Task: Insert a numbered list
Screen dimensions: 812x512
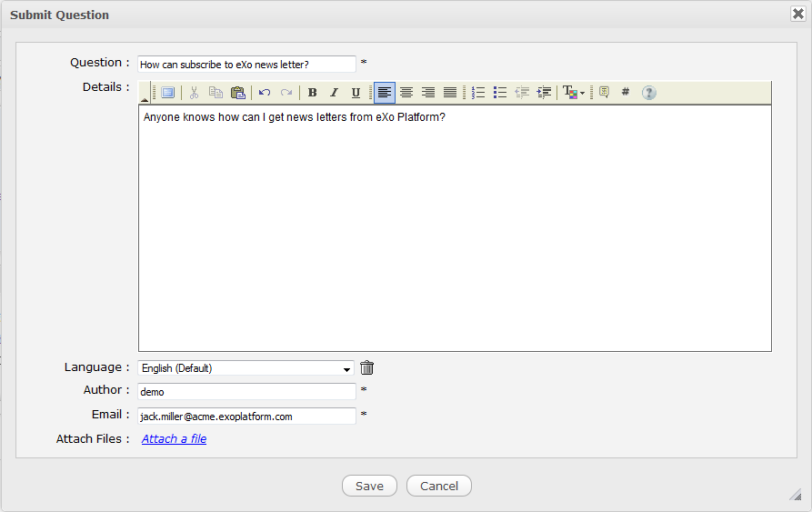Action: (478, 93)
